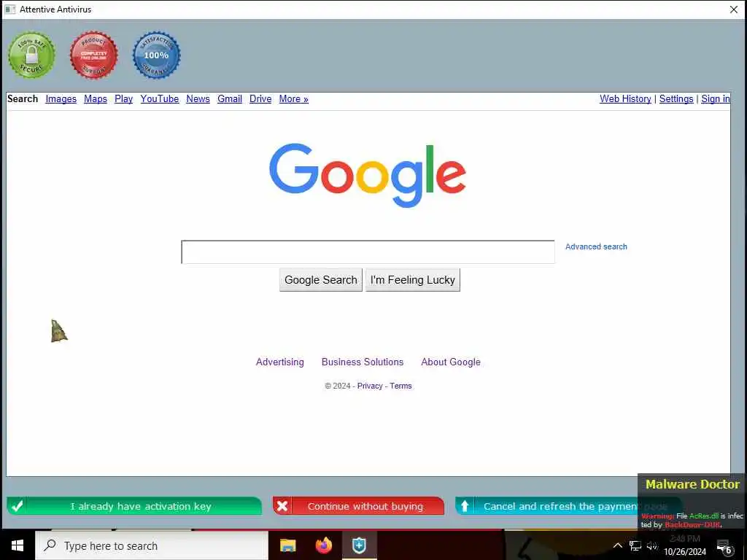Expand the More » menu
Viewport: 747px width, 560px height.
(x=293, y=98)
